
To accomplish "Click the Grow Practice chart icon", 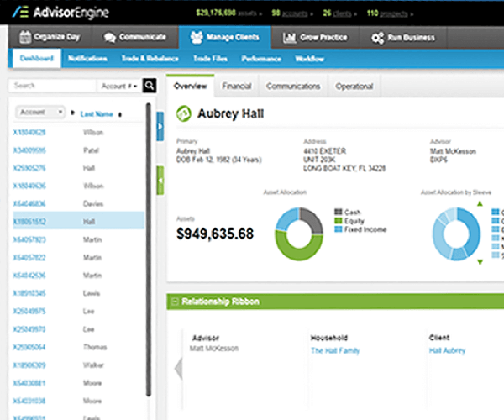I will click(289, 38).
